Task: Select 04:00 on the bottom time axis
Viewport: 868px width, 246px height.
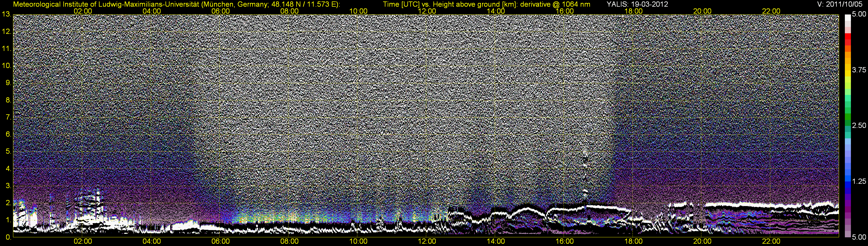Action: (152, 242)
